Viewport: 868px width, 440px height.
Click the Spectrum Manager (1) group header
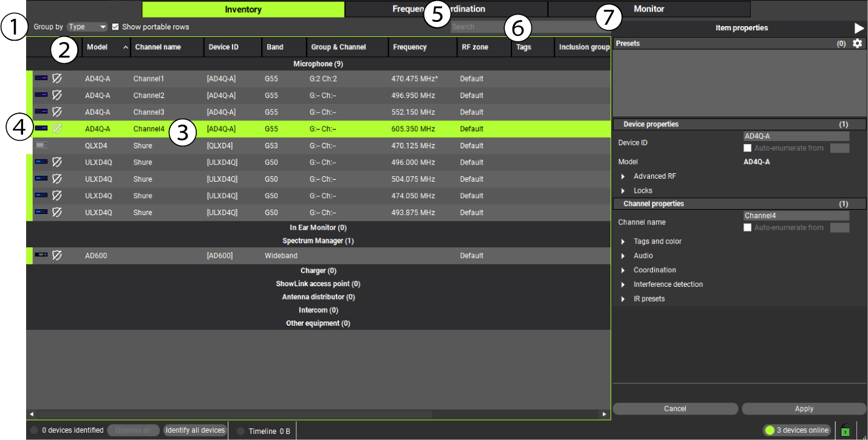coord(318,241)
